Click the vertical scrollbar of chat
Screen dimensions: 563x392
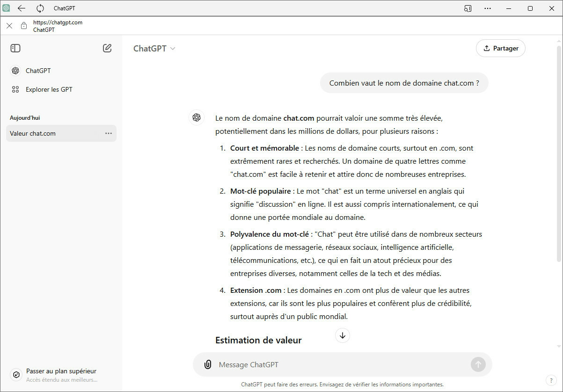tap(559, 154)
